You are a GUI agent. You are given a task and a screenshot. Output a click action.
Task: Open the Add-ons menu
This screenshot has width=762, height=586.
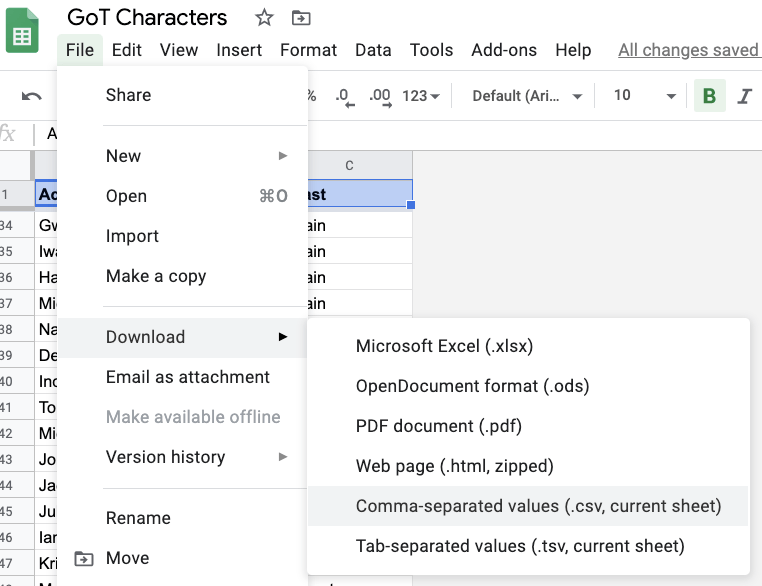[504, 50]
